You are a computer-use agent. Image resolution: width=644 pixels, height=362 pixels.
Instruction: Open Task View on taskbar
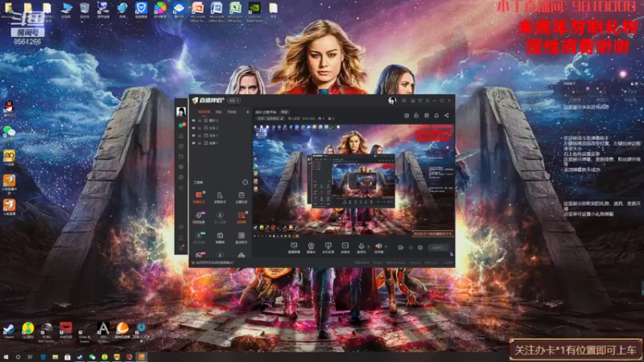tap(30, 357)
